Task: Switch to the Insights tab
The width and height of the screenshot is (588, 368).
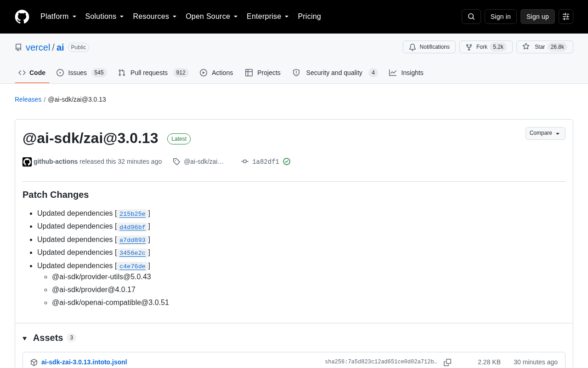Action: tap(406, 73)
